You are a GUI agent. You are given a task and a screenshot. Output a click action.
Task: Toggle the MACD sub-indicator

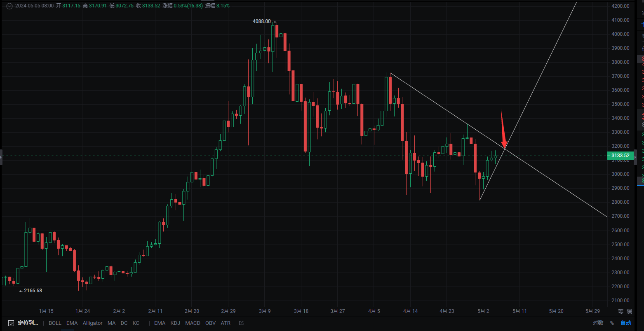point(193,323)
